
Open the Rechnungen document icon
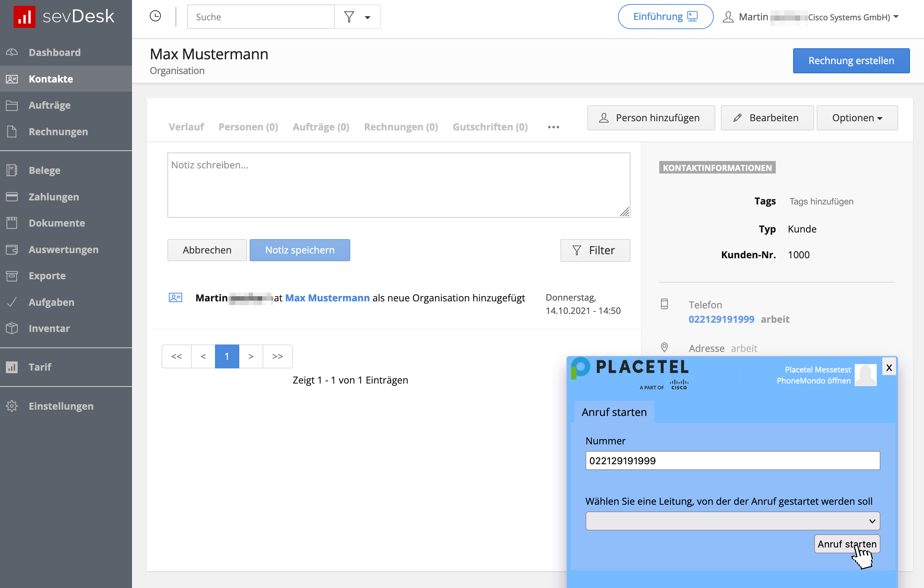(12, 132)
